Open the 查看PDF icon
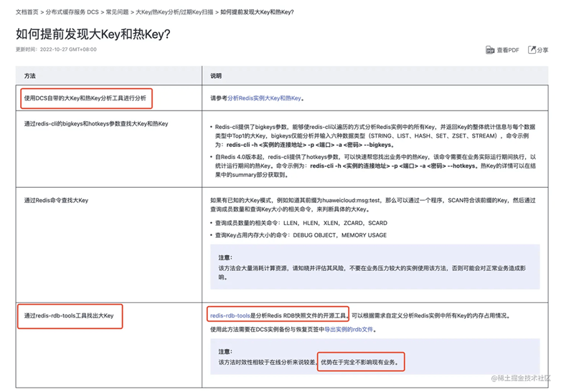Viewport: 561px width, 392px height. 490,50
